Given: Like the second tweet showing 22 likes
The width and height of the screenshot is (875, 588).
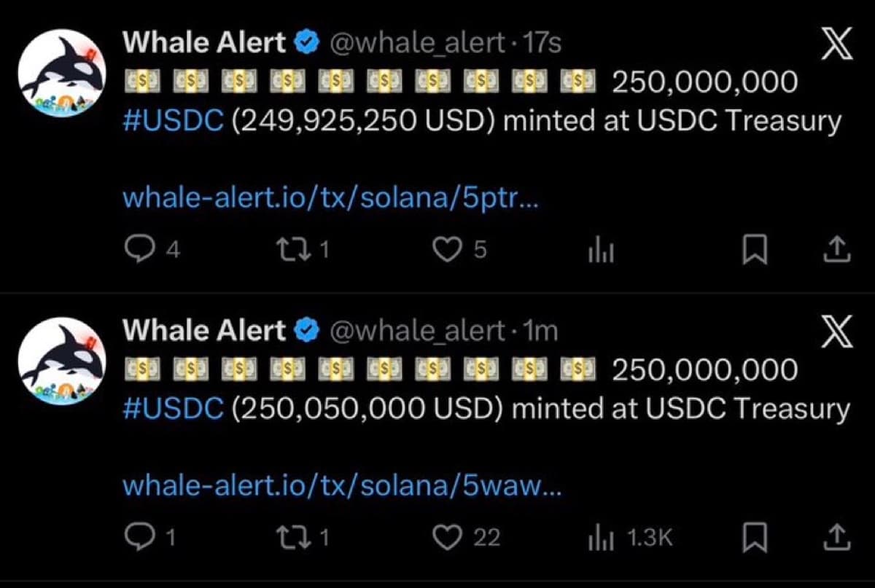Looking at the screenshot, I should click(x=446, y=537).
